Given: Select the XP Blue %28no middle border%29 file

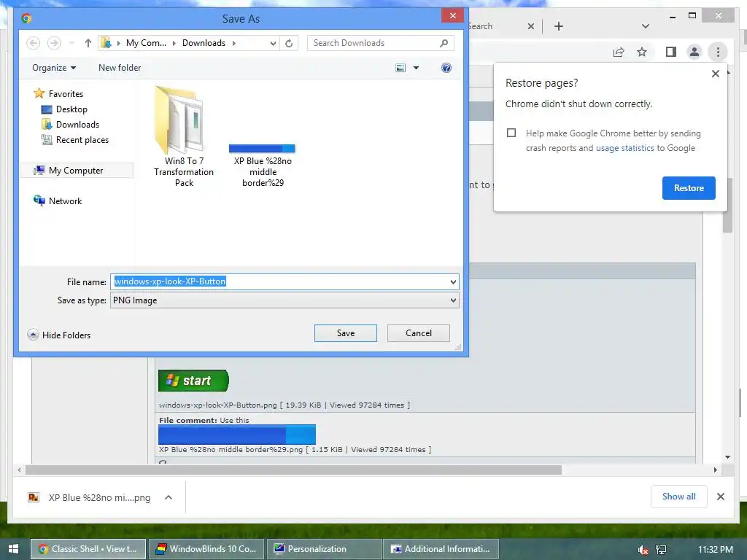Looking at the screenshot, I should coord(263,166).
